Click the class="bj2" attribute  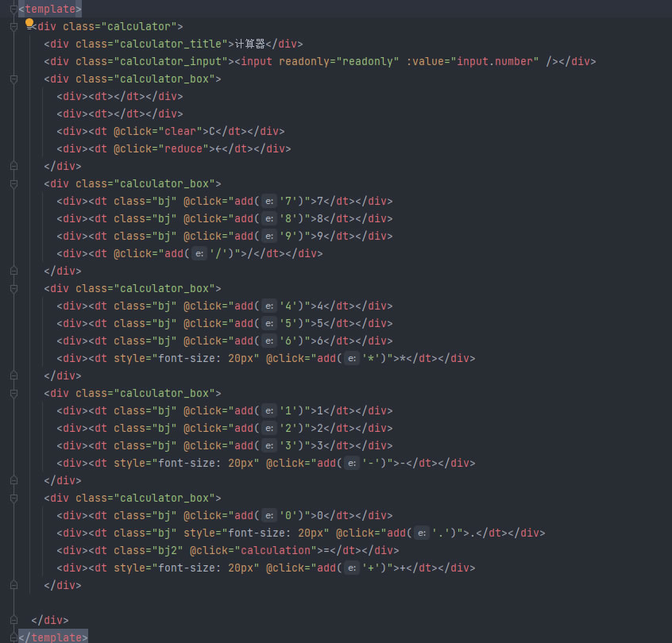149,550
